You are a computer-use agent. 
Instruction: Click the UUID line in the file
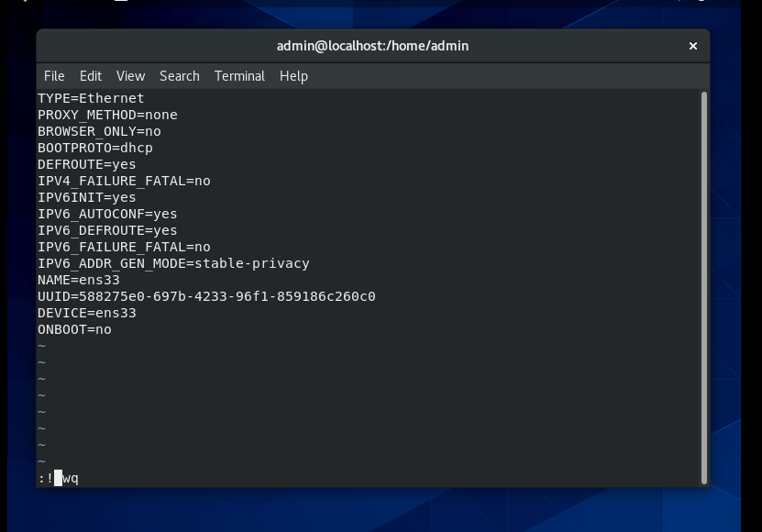[x=206, y=296]
